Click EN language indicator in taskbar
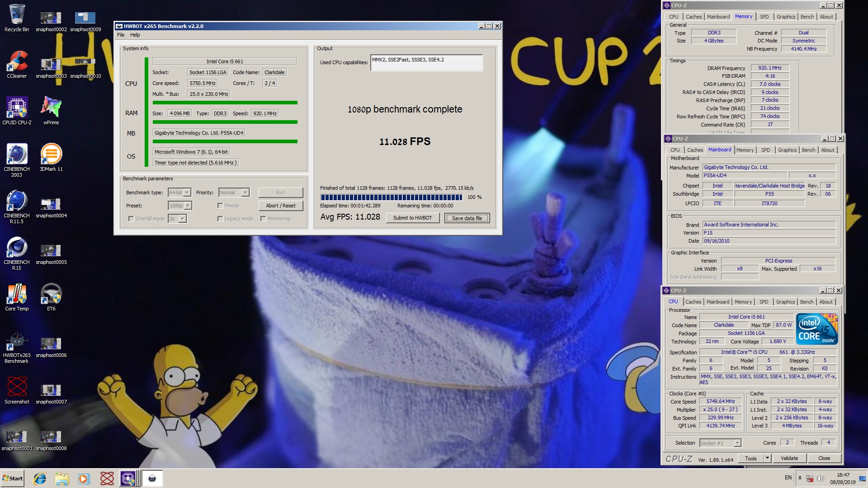Screen dimensions: 868x488 coord(788,478)
